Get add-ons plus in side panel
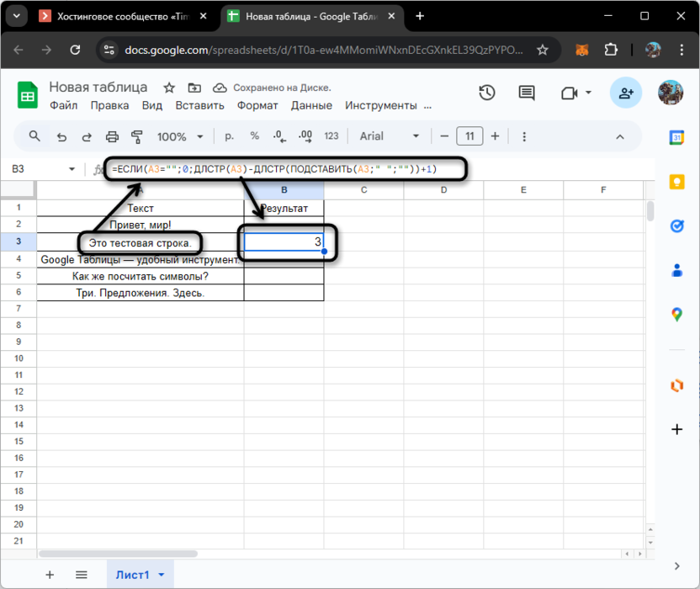This screenshot has width=700, height=589. (676, 429)
